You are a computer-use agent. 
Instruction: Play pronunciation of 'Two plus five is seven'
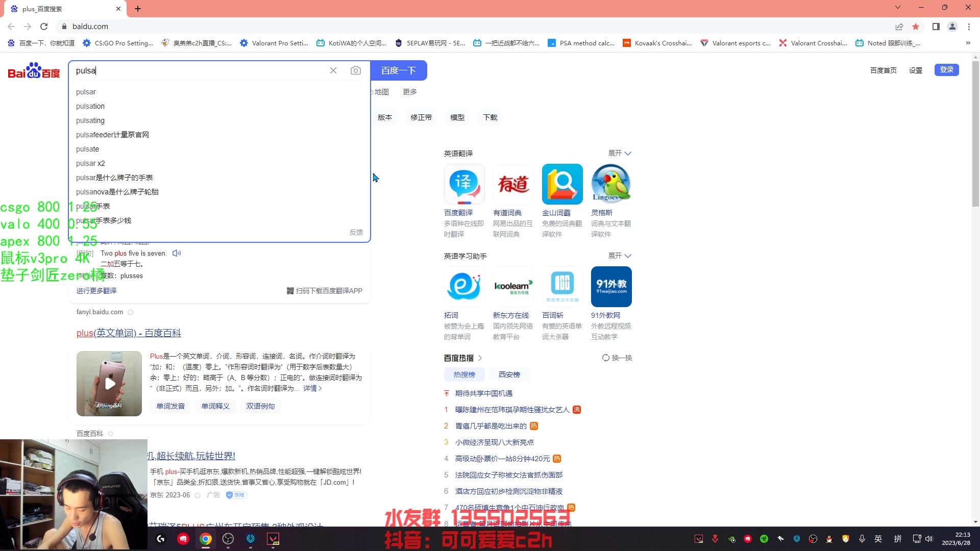tap(177, 253)
